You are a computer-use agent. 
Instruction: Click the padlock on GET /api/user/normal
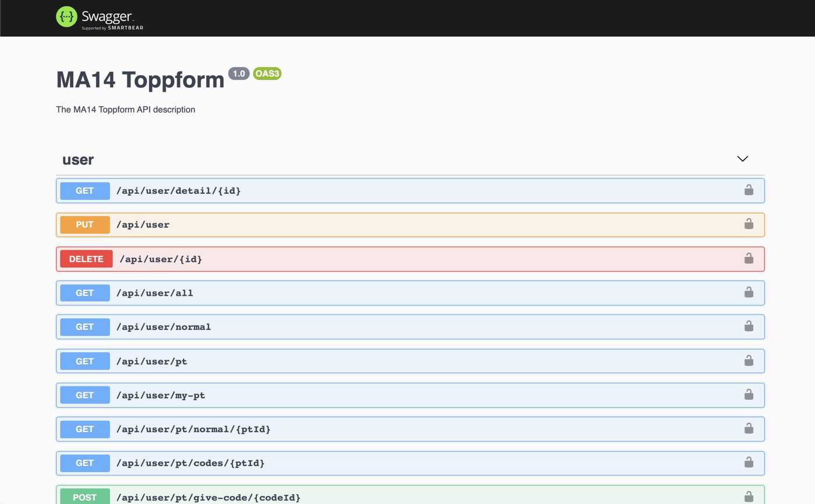tap(749, 326)
